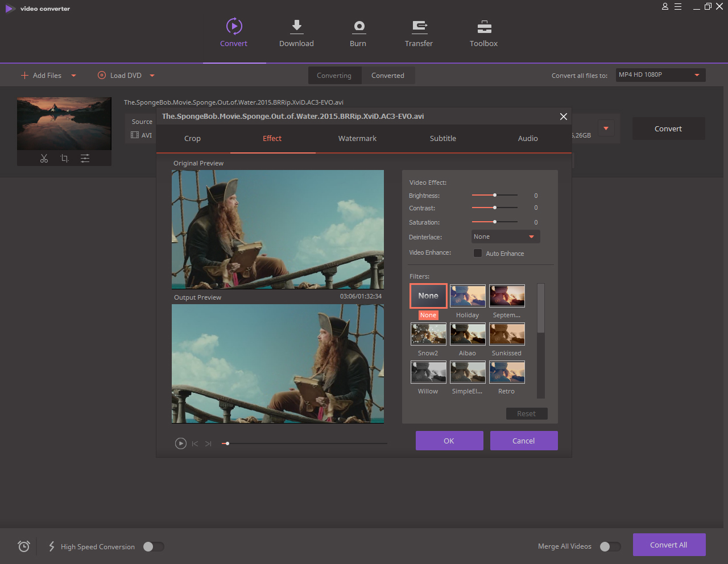This screenshot has height=564, width=728.
Task: Click the video converter app logo
Action: pyautogui.click(x=10, y=9)
